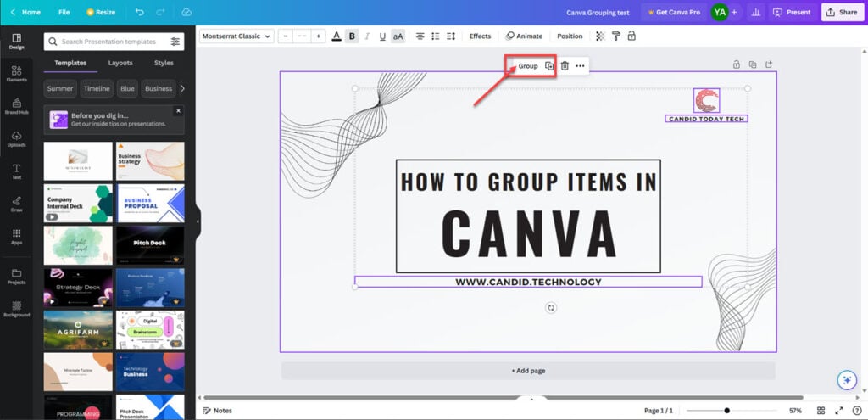This screenshot has width=868, height=420.
Task: Click the Present button
Action: click(x=793, y=12)
